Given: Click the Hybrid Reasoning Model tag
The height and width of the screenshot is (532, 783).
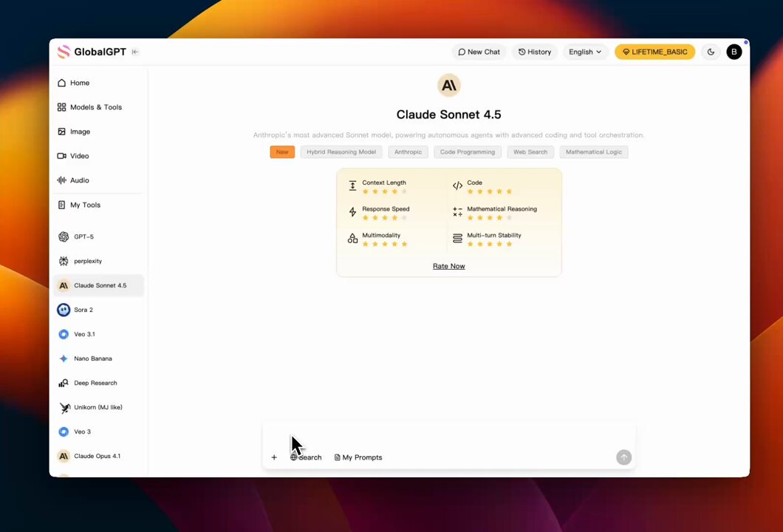Looking at the screenshot, I should click(x=341, y=152).
